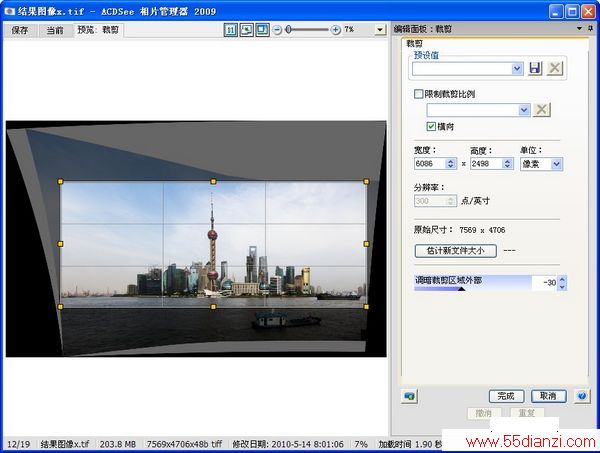Click the fit image zoom icon

[246, 30]
